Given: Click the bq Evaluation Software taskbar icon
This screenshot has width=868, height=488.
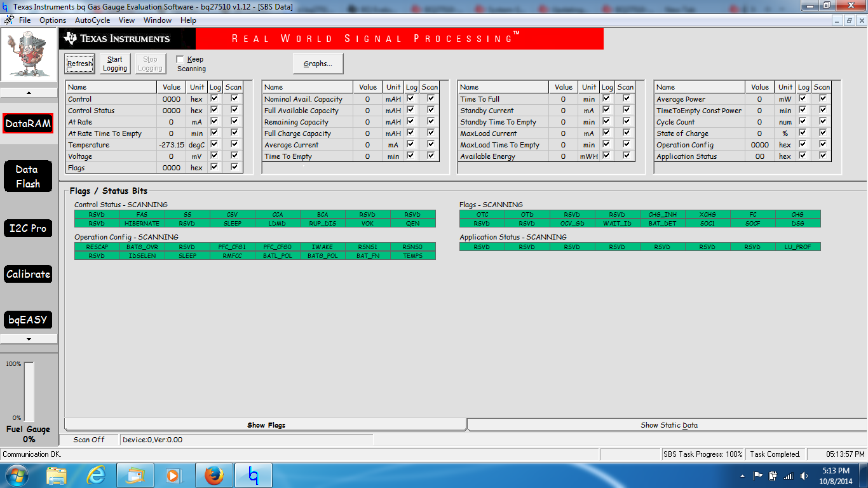Looking at the screenshot, I should click(x=254, y=475).
